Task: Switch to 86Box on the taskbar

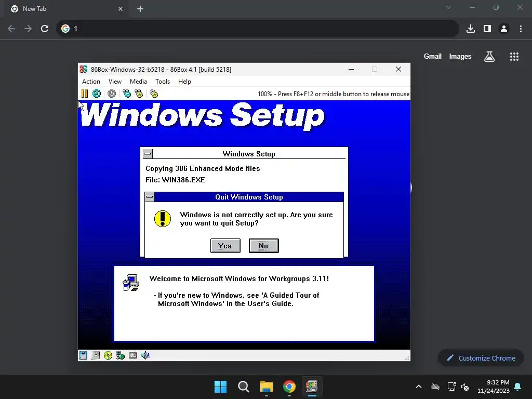Action: [312, 387]
